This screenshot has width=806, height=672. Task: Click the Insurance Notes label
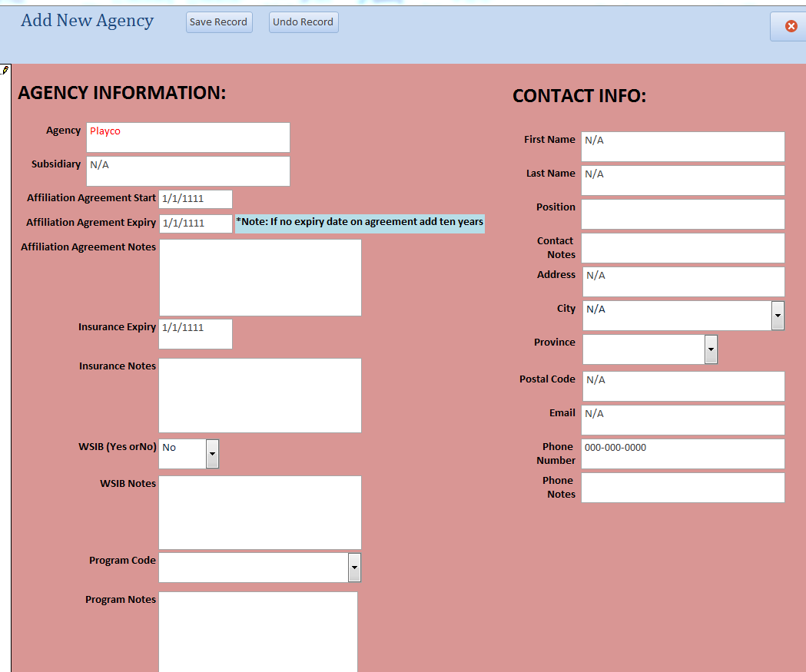tap(118, 366)
